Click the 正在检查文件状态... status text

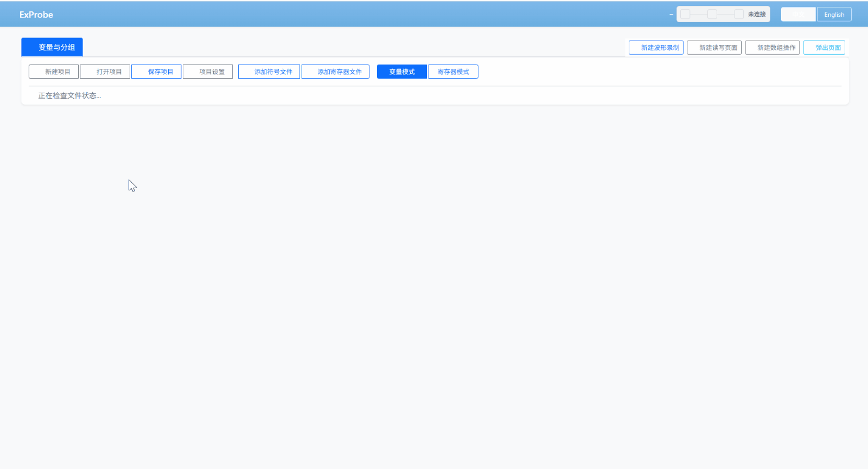point(69,95)
